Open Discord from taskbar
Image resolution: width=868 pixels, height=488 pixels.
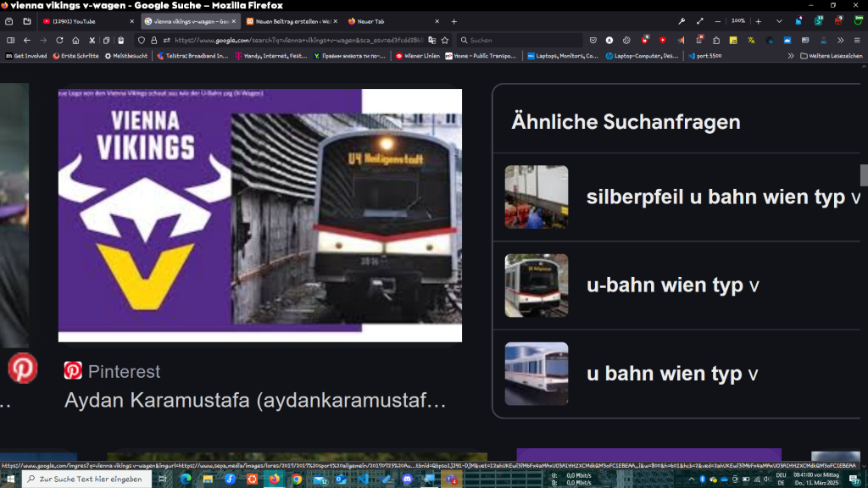(x=408, y=480)
